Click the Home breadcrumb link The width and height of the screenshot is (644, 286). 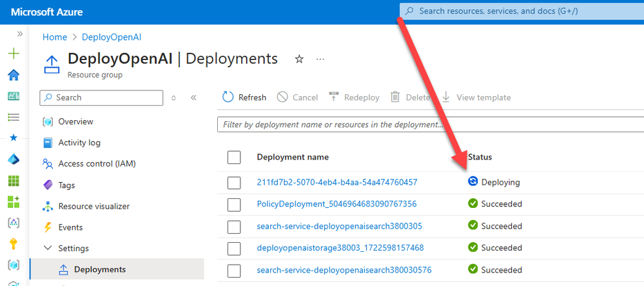55,37
